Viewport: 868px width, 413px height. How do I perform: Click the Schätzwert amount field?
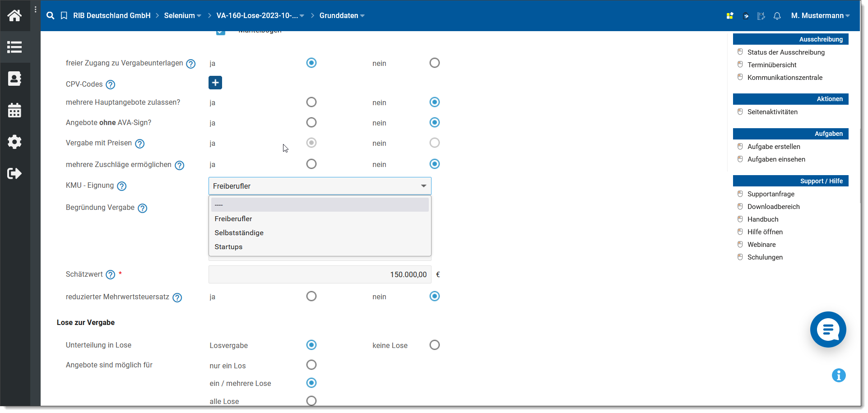click(320, 274)
